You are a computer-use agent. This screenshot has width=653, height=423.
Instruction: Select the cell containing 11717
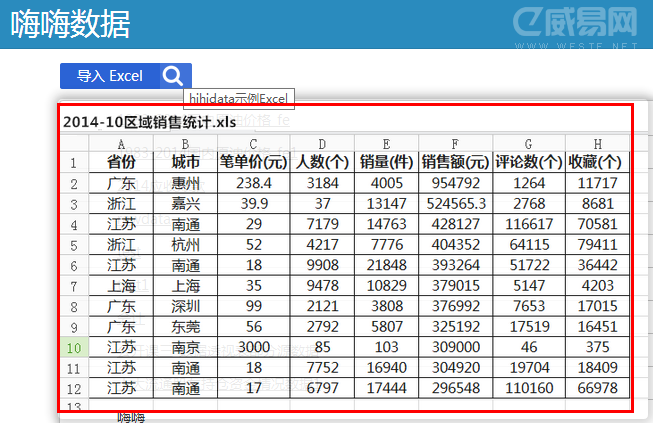tap(597, 183)
